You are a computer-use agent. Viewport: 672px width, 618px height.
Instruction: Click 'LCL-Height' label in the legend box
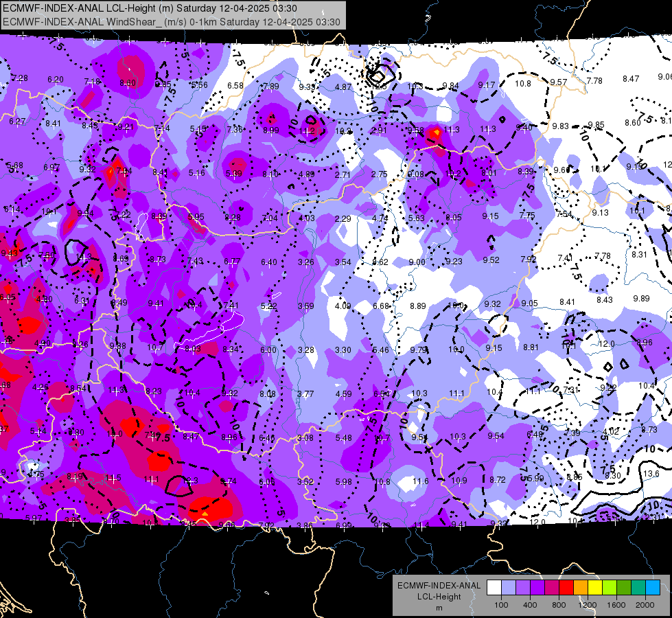pyautogui.click(x=439, y=597)
